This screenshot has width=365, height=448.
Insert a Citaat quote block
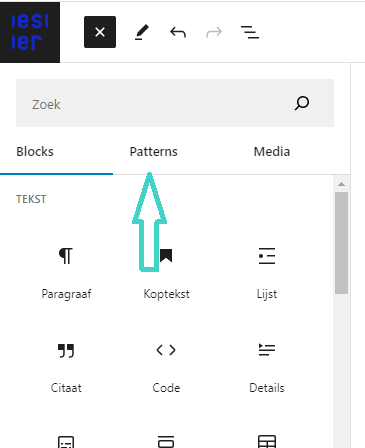66,368
